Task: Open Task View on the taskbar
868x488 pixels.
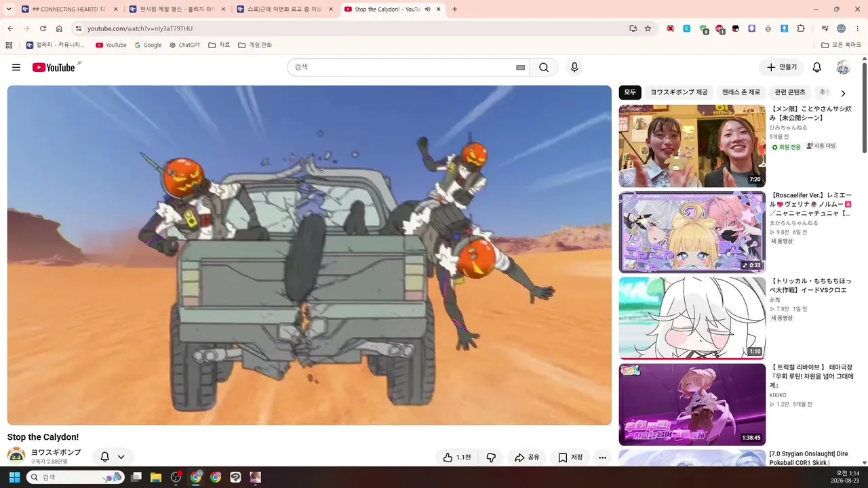Action: pos(136,477)
